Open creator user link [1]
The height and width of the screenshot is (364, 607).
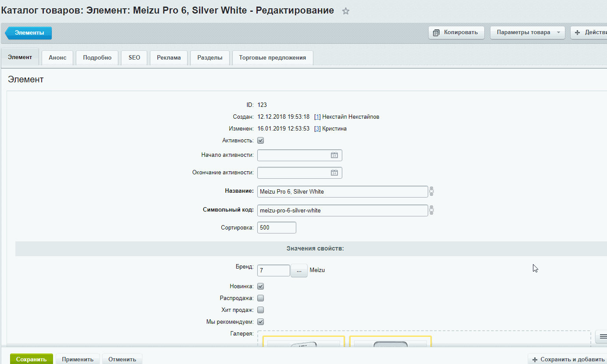(318, 117)
